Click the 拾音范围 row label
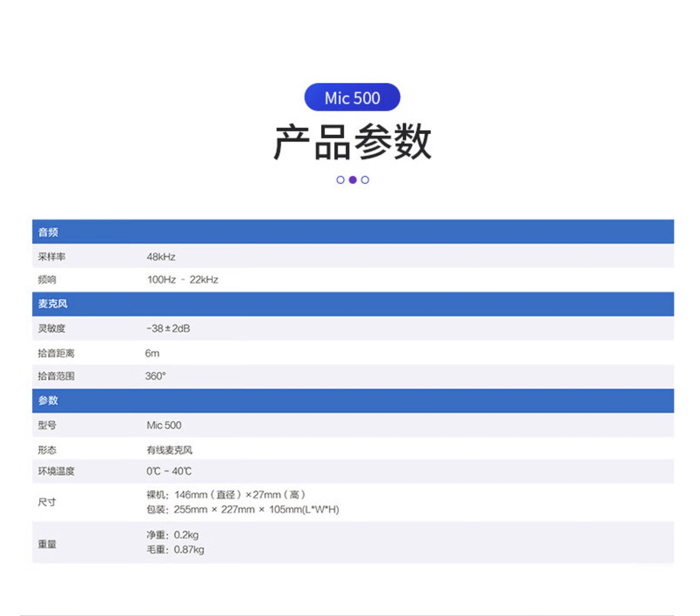700x616 pixels. click(x=56, y=376)
